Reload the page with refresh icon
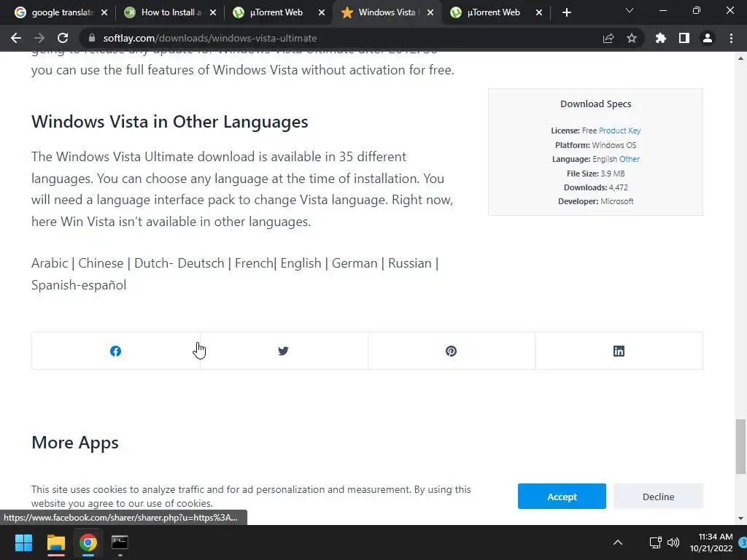The width and height of the screenshot is (747, 560). tap(63, 38)
